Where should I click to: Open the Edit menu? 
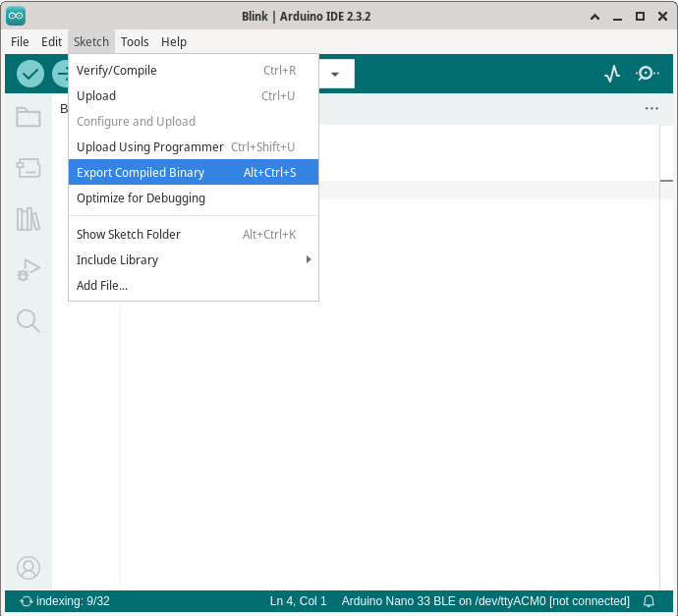click(x=51, y=42)
